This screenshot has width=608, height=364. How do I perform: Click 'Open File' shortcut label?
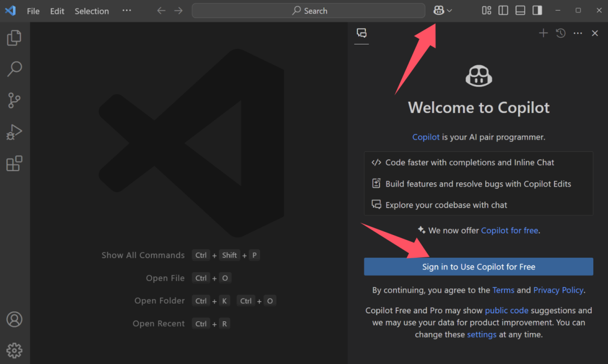tap(165, 278)
